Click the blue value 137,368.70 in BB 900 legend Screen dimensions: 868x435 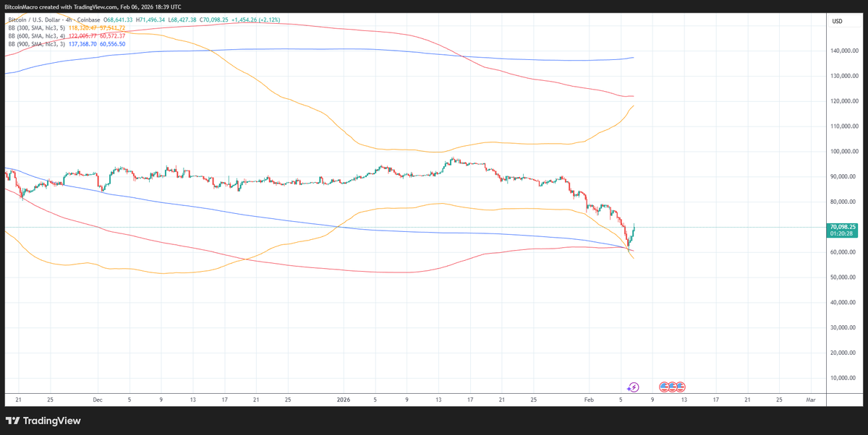[82, 43]
